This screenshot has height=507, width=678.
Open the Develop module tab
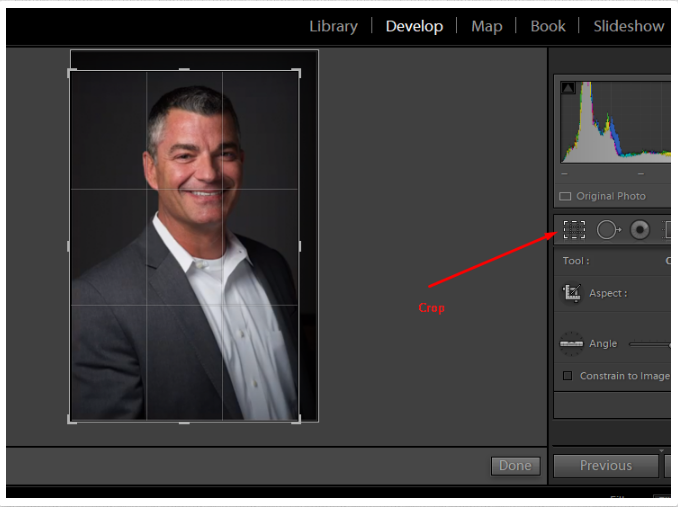click(414, 26)
